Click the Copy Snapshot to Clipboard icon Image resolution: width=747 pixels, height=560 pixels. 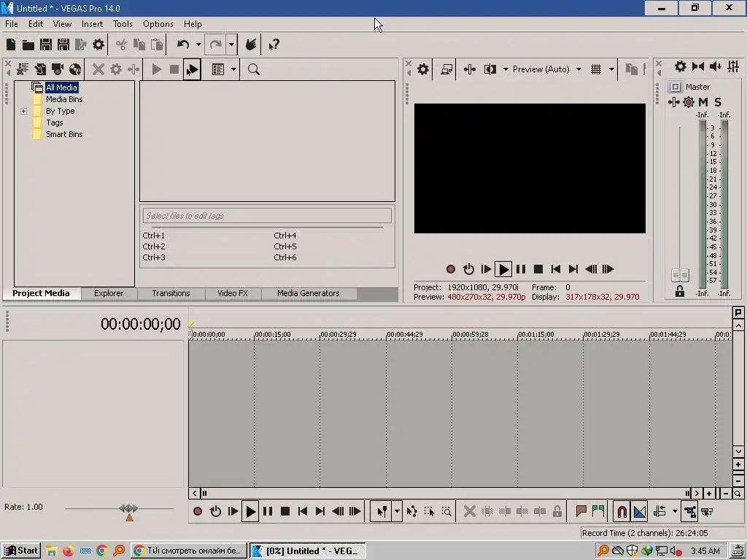pos(632,69)
